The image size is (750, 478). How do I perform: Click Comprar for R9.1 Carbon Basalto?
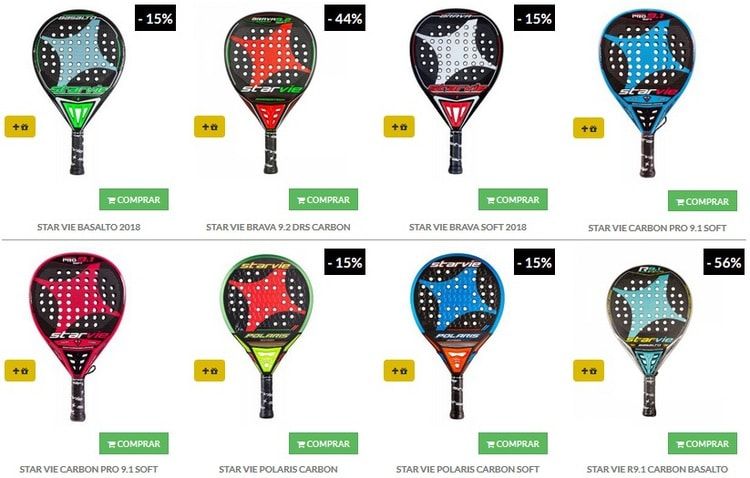(x=702, y=444)
